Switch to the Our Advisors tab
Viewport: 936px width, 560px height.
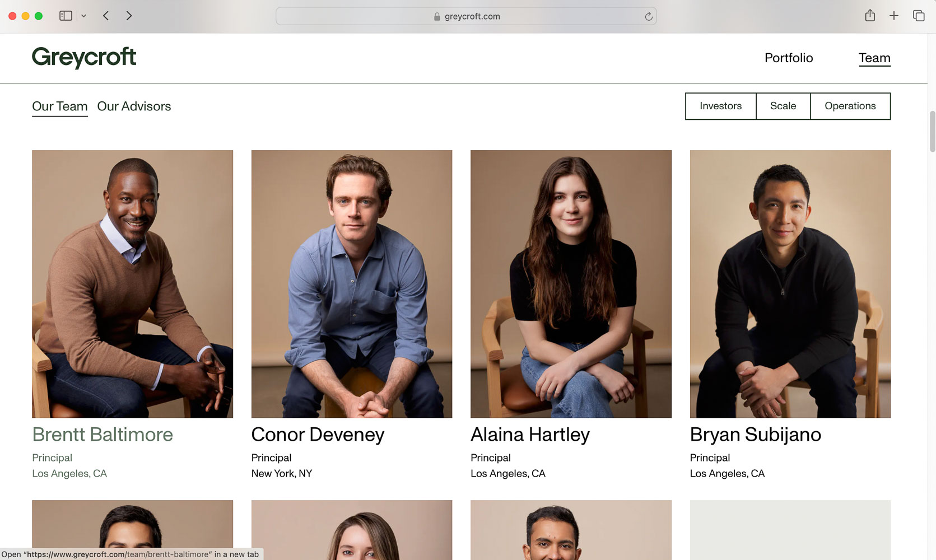click(x=134, y=106)
